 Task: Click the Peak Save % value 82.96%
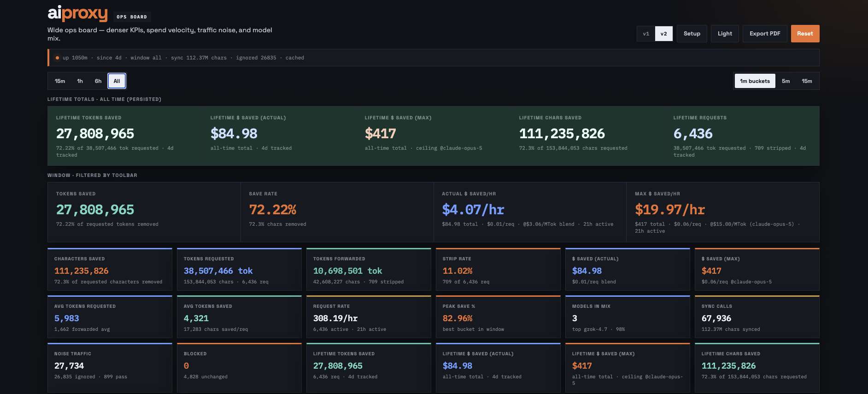coord(457,318)
